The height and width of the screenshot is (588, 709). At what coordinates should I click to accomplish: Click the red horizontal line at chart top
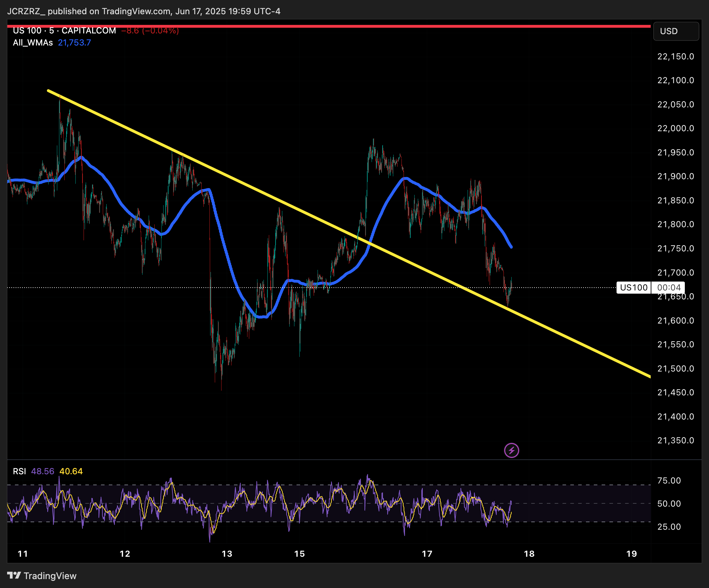329,26
